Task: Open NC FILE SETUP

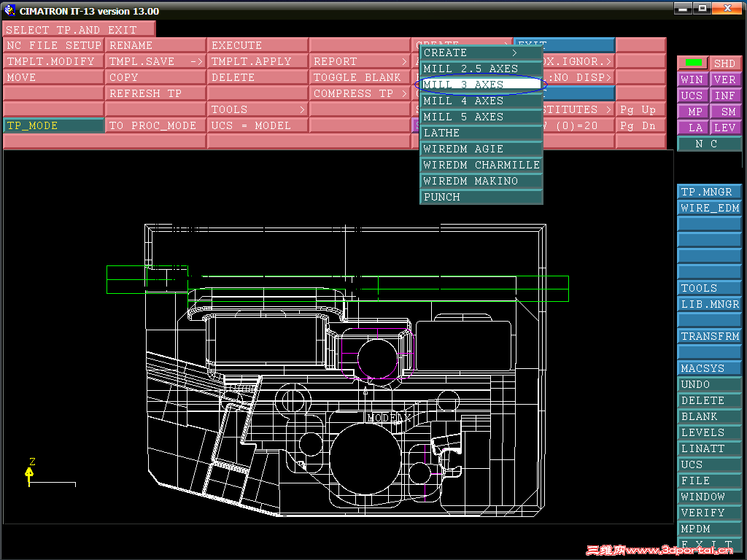Action: [x=53, y=45]
